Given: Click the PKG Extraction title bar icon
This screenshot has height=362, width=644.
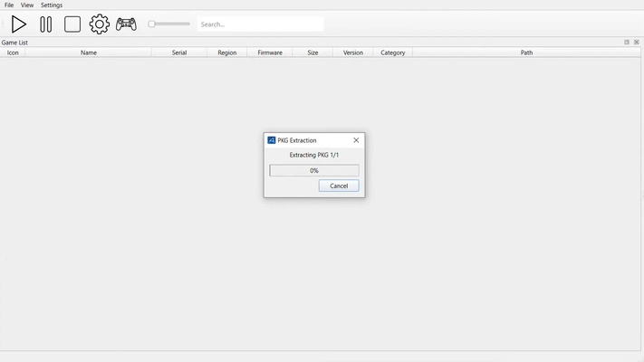Looking at the screenshot, I should (x=272, y=140).
